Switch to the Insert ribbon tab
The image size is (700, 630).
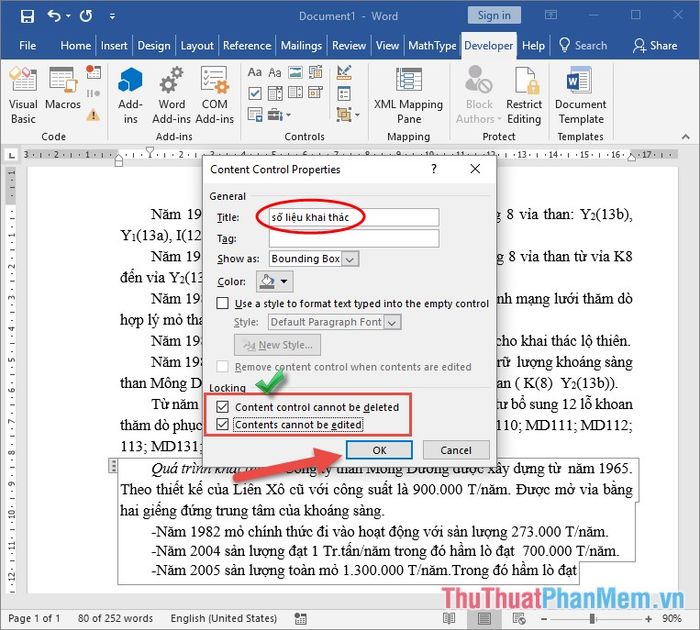[114, 46]
